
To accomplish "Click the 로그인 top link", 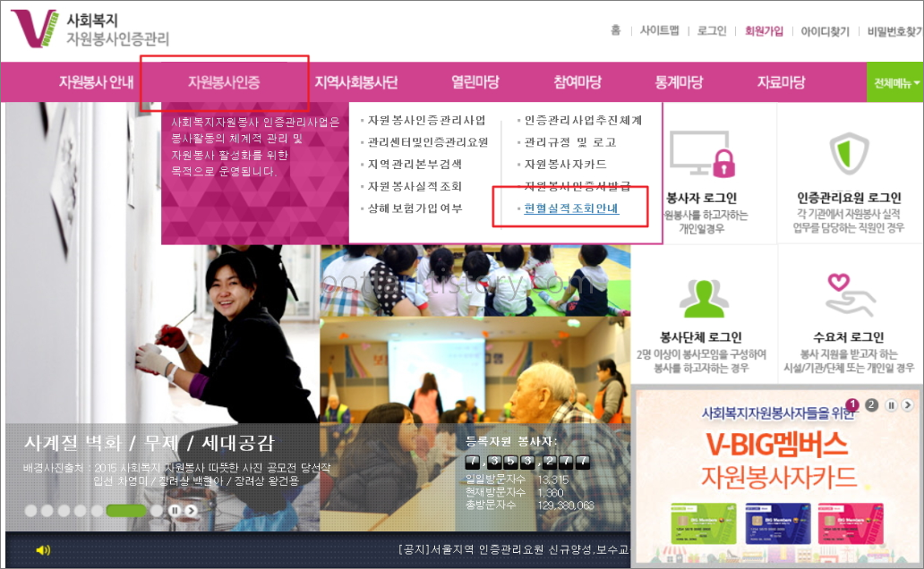I will pyautogui.click(x=712, y=30).
